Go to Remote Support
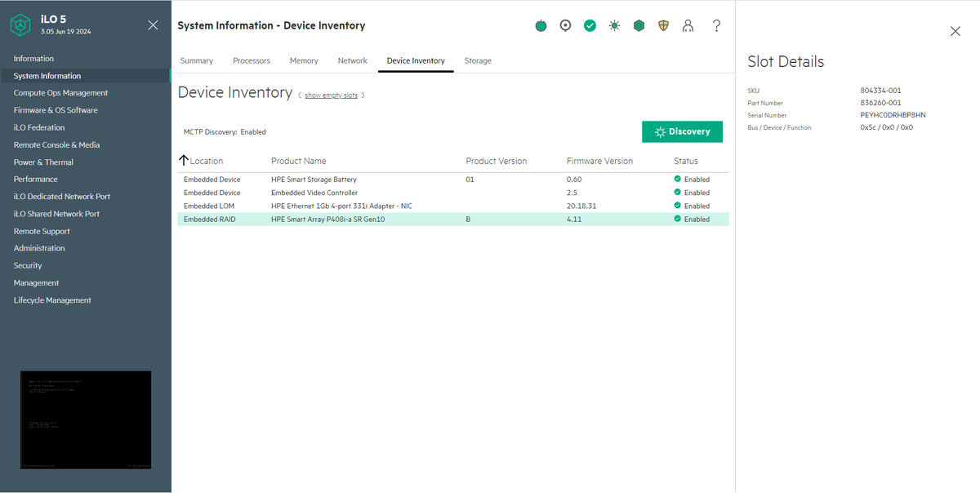Screen dimensions: 980x493 [42, 231]
